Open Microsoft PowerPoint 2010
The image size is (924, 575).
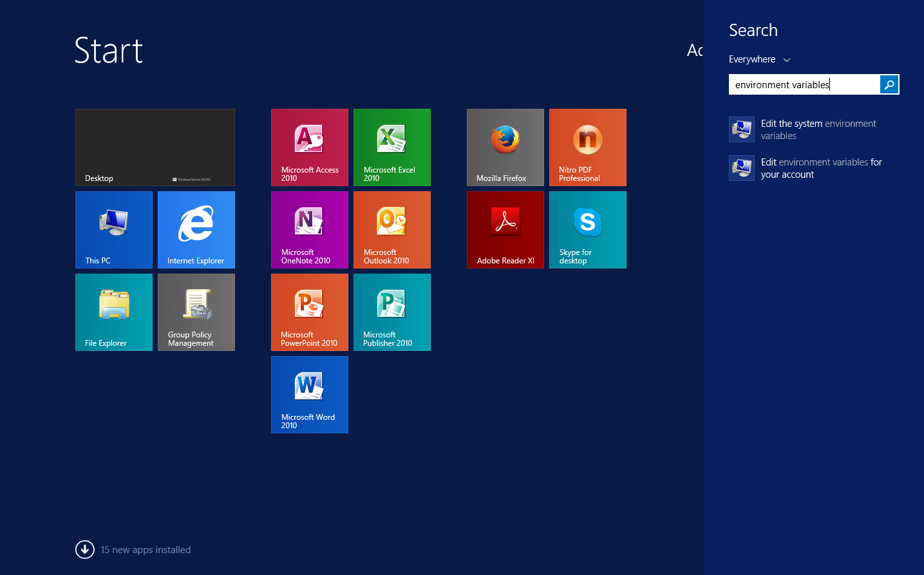pyautogui.click(x=310, y=312)
